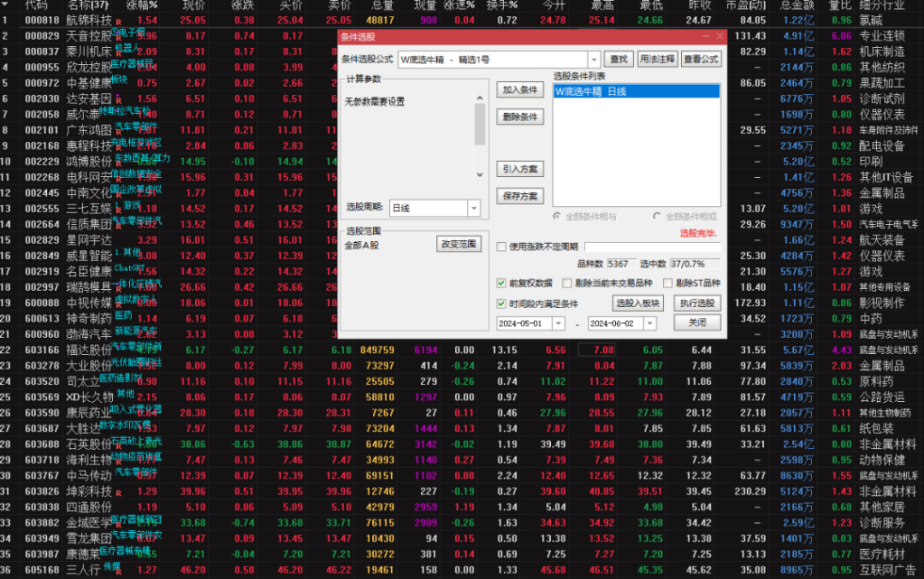Image resolution: width=924 pixels, height=579 pixels.
Task: Open the start date 2024-05-01 picker arrow
Action: [558, 323]
